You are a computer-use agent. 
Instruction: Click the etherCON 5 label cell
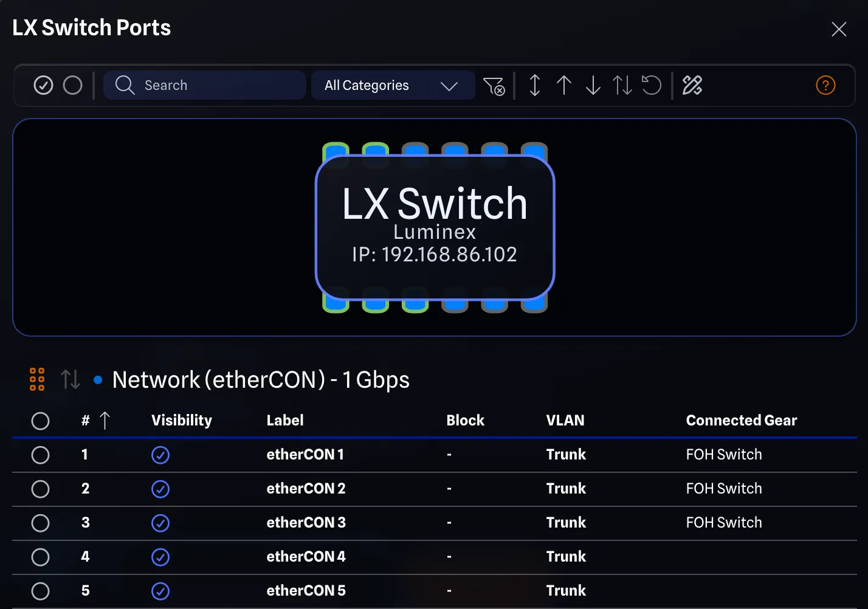click(306, 590)
